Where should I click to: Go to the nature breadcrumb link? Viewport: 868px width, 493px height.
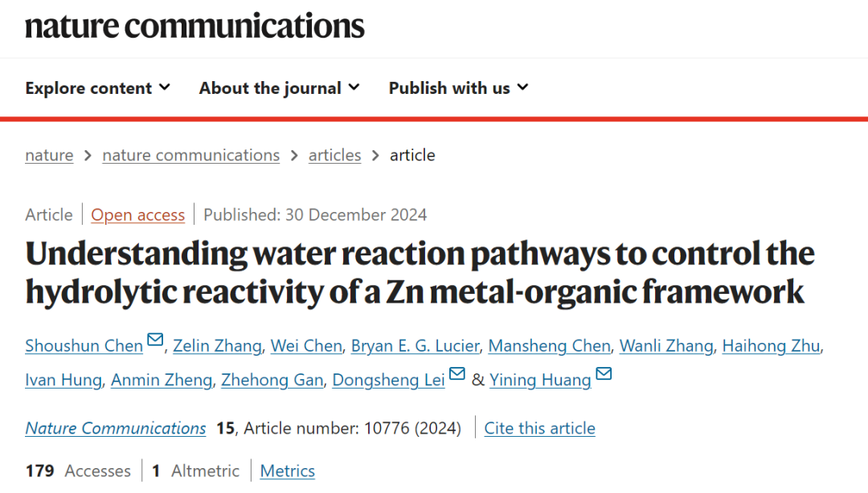[x=49, y=156]
